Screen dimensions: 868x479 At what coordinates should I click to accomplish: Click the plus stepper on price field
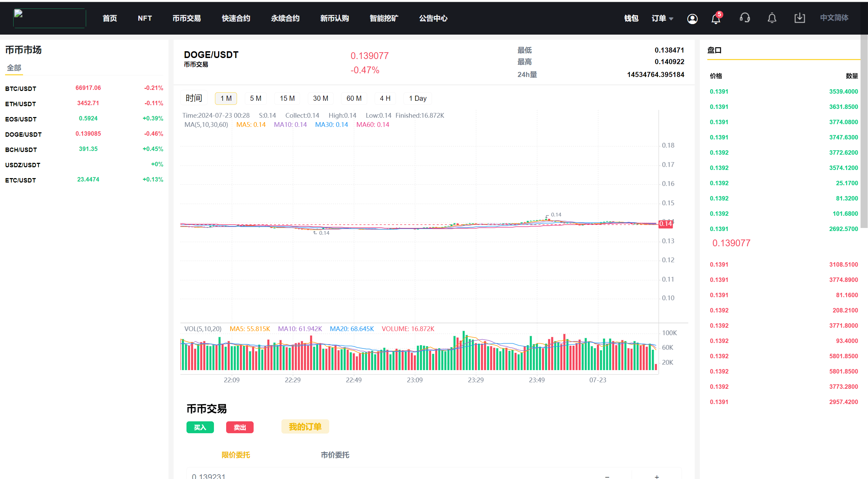coord(657,476)
